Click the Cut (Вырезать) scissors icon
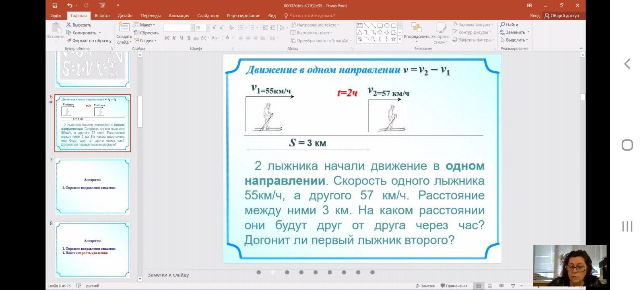 click(69, 25)
